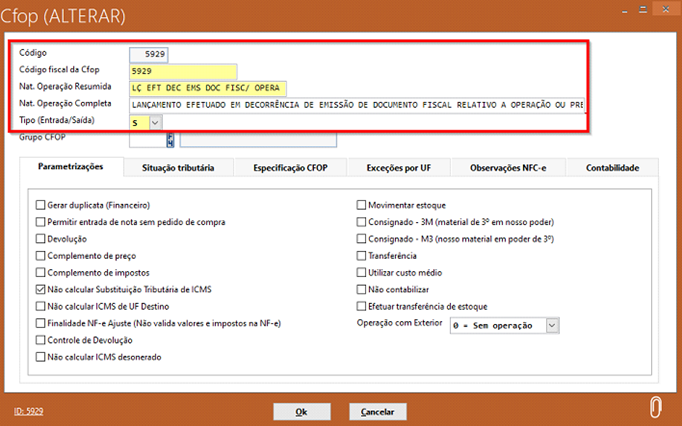Check Não calcular ICMS desonerado
This screenshot has height=426, width=682.
coord(41,356)
